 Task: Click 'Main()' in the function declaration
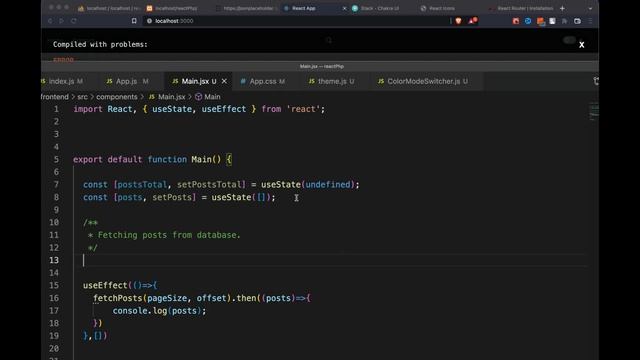click(206, 160)
